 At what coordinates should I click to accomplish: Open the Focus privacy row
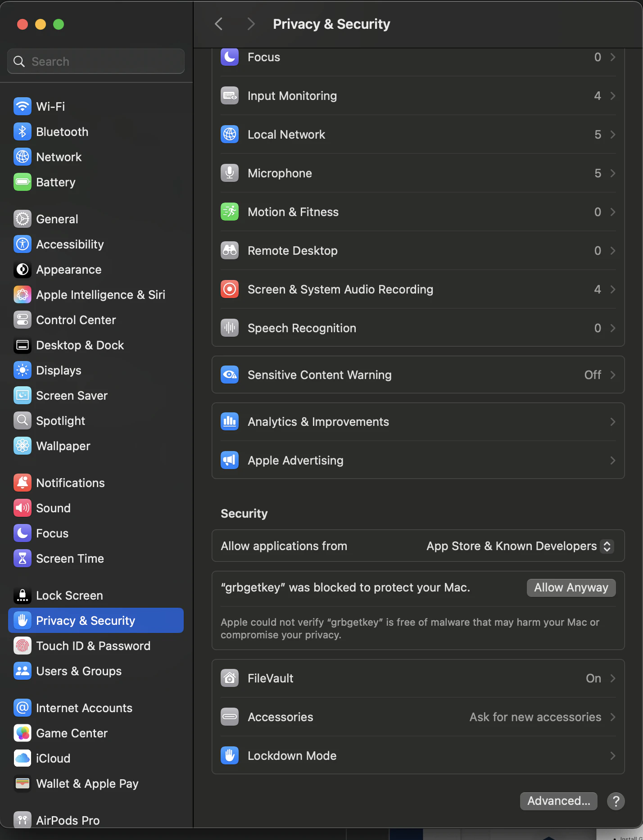(418, 57)
